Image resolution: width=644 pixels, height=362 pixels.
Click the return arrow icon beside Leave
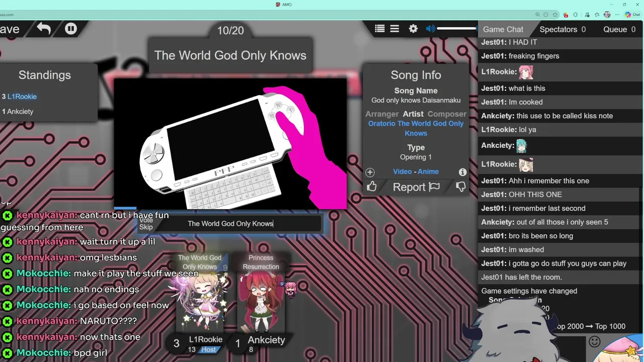pyautogui.click(x=44, y=29)
